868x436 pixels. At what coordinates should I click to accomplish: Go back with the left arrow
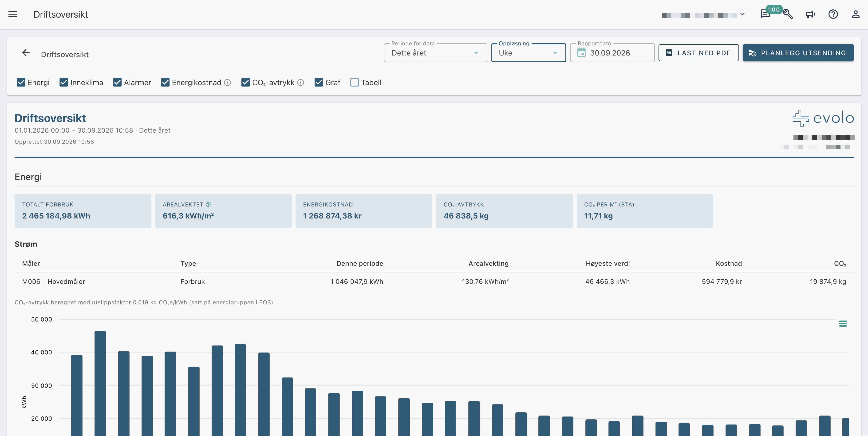point(26,53)
